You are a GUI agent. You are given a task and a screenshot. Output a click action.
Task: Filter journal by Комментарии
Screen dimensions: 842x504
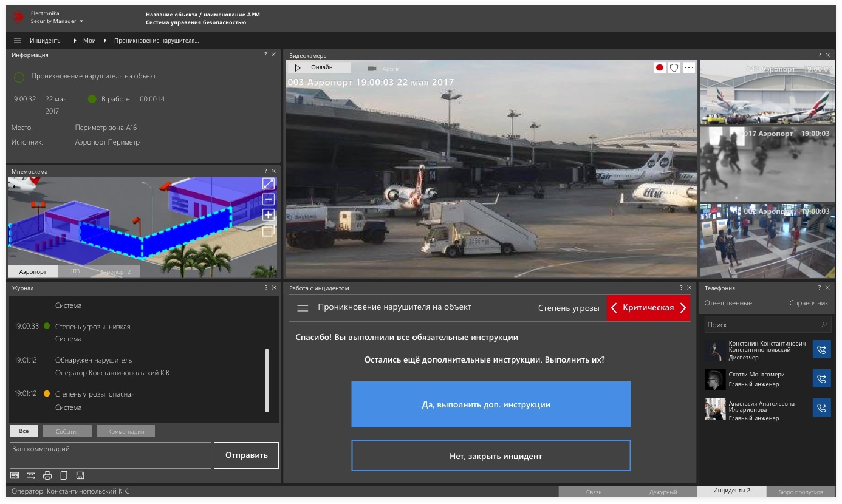[x=126, y=431]
